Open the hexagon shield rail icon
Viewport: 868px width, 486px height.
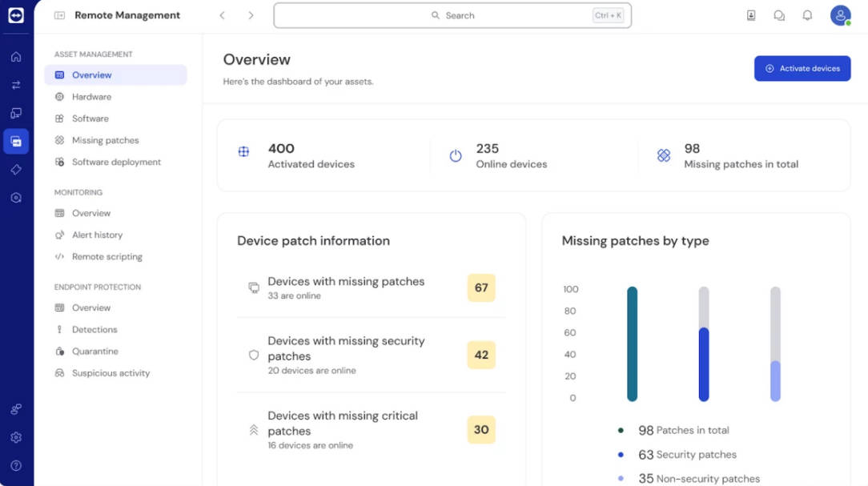(x=16, y=198)
